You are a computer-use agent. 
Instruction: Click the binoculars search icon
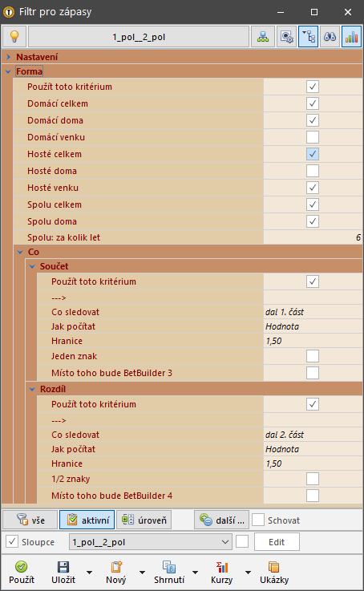330,37
